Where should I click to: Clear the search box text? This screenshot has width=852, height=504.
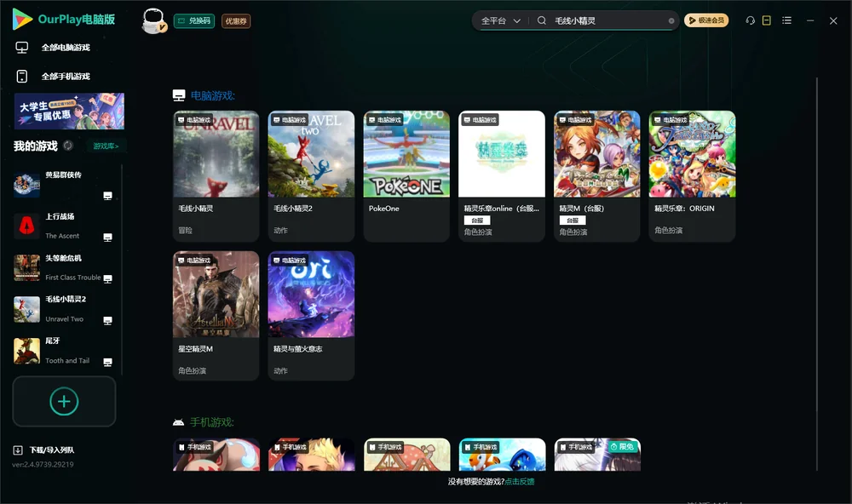click(671, 20)
